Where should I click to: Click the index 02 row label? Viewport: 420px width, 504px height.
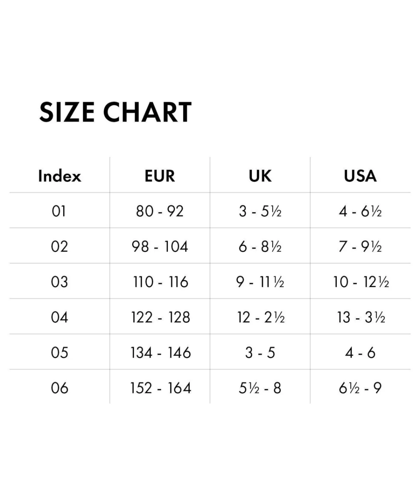59,247
